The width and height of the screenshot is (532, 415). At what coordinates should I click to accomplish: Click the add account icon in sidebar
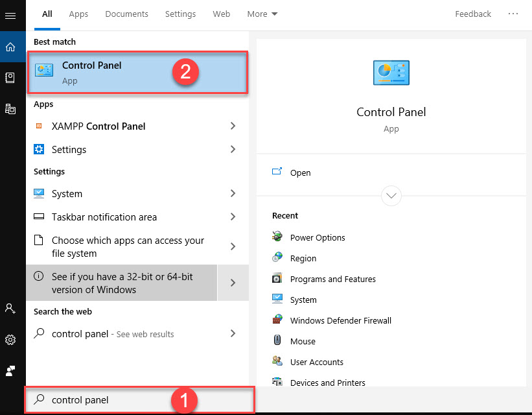(10, 309)
